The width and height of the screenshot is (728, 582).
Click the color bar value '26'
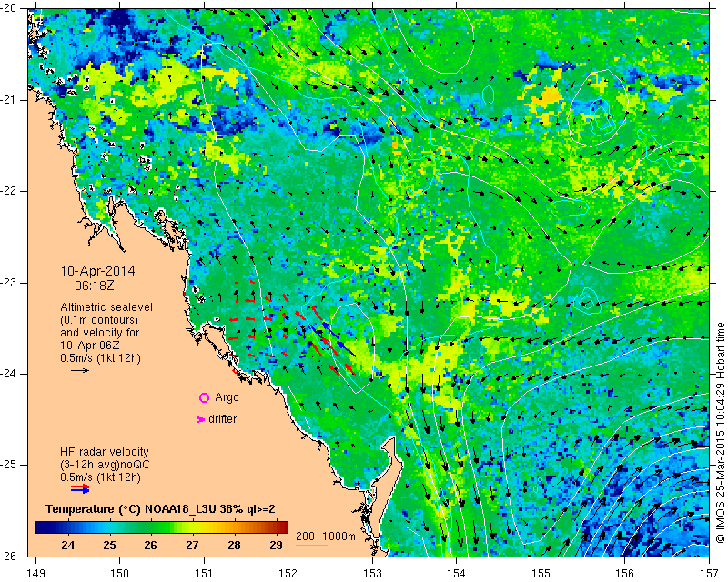150,545
